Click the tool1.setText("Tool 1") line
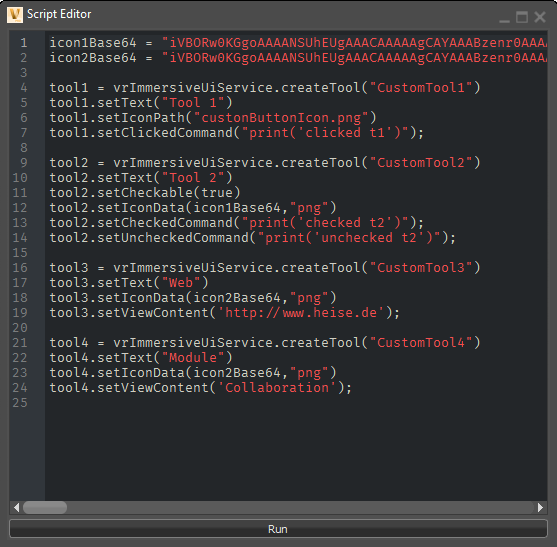Image resolution: width=557 pixels, height=547 pixels. point(141,103)
